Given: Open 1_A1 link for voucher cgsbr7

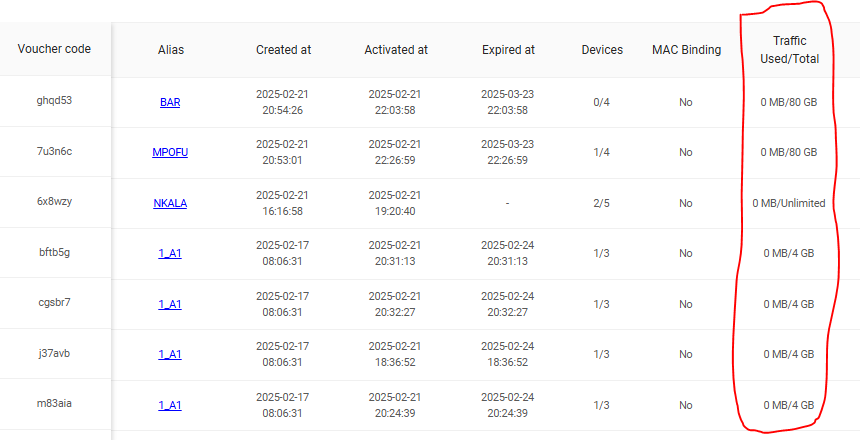Looking at the screenshot, I should click(x=170, y=304).
